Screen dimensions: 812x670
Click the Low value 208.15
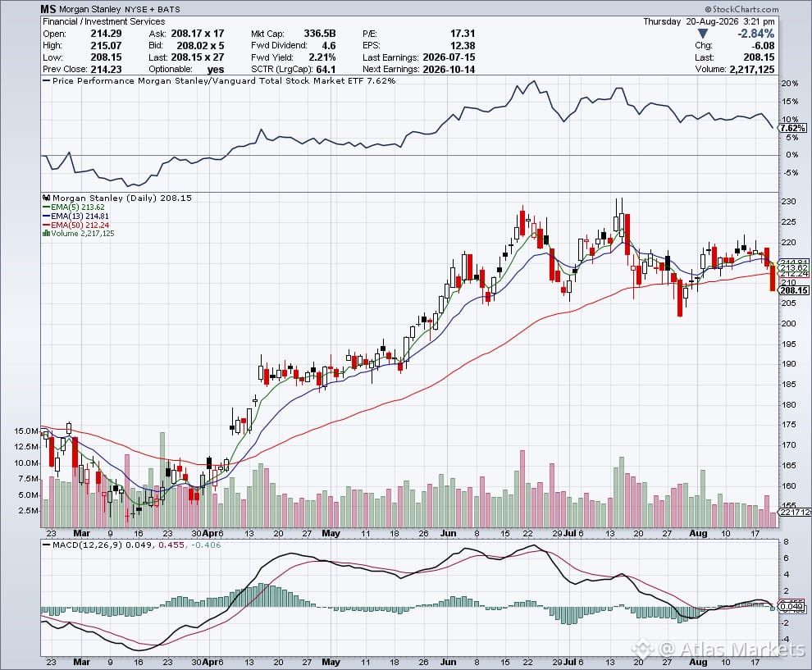coord(106,57)
